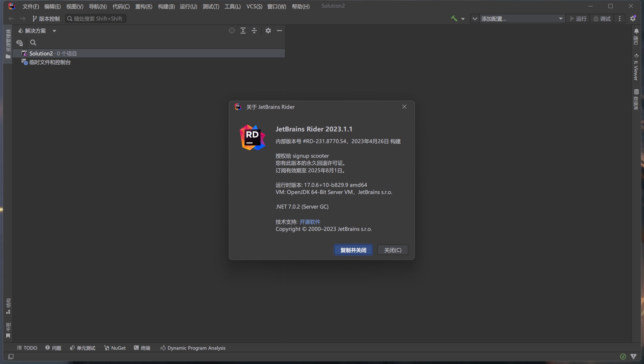Image resolution: width=644 pixels, height=364 pixels.
Task: Open the 终端 terminal tool window
Action: 142,348
